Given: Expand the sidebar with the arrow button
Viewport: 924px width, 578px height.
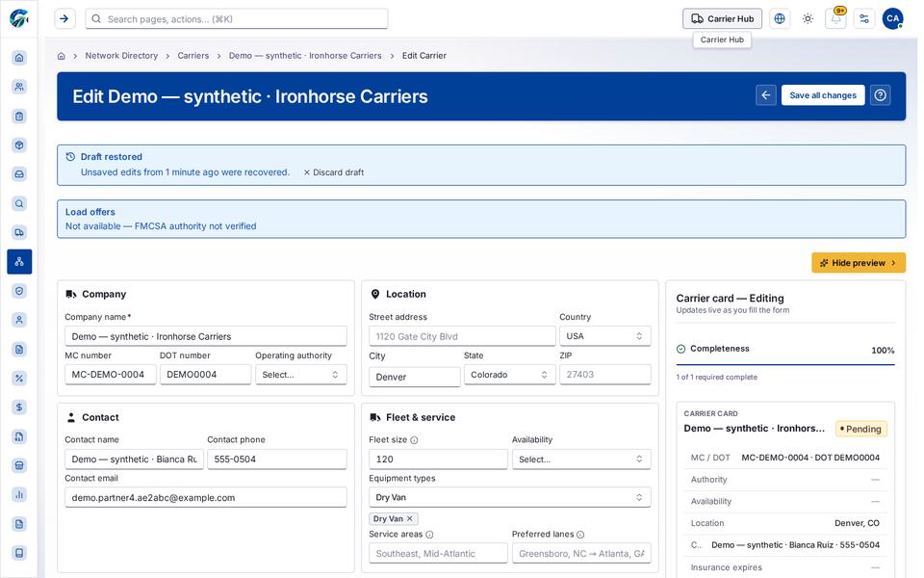Looking at the screenshot, I should (x=64, y=19).
